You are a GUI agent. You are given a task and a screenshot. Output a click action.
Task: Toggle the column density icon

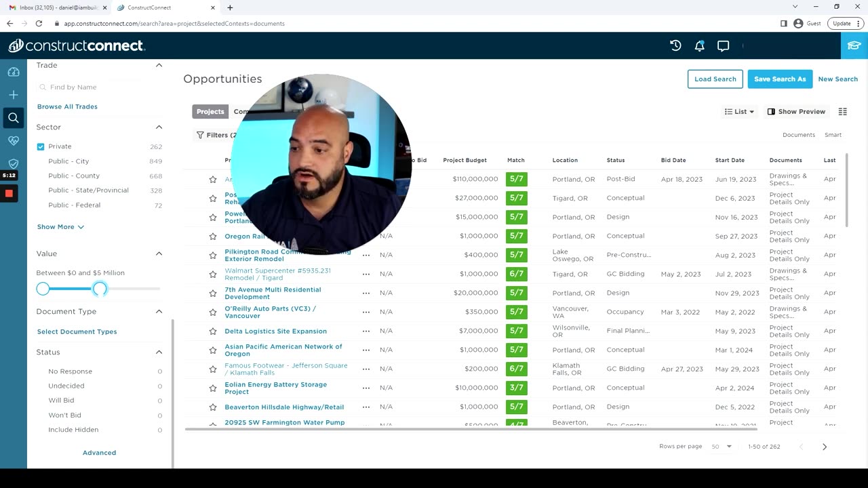coord(843,112)
